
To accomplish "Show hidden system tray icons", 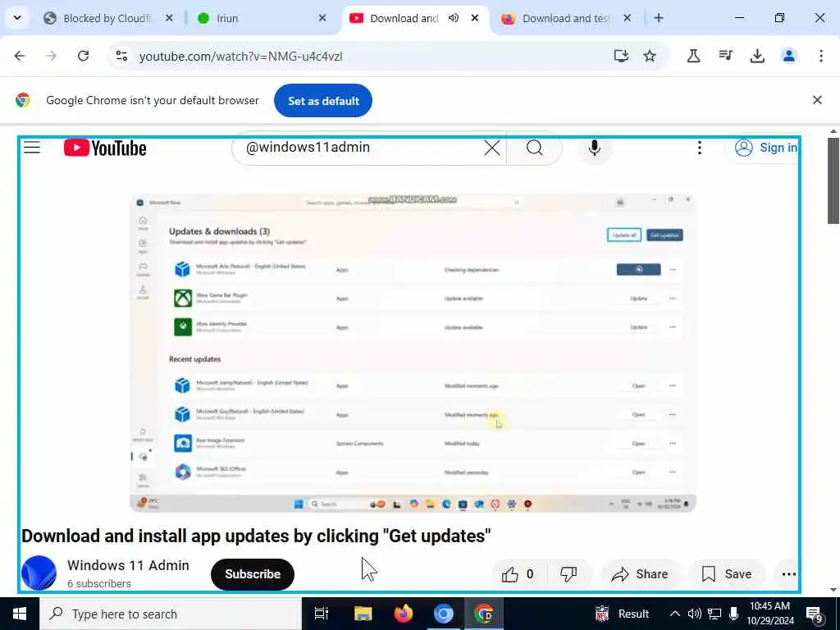I will tap(675, 614).
